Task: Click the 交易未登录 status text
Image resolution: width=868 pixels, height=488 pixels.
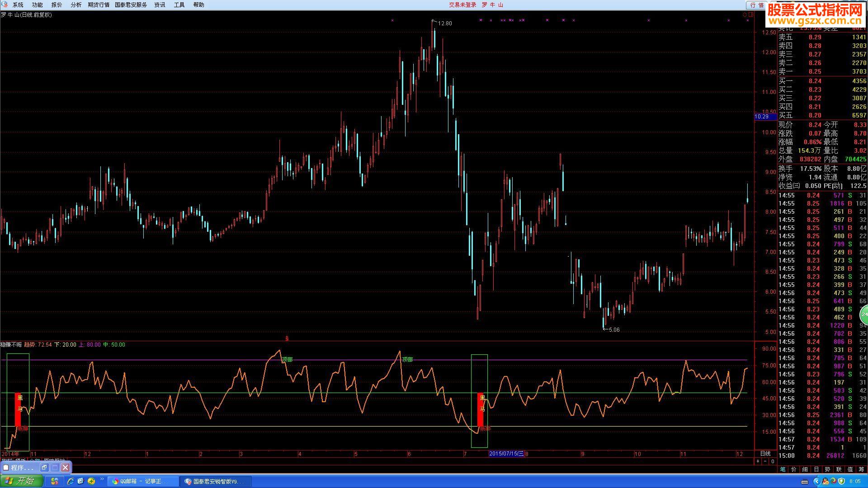Action: coord(462,5)
